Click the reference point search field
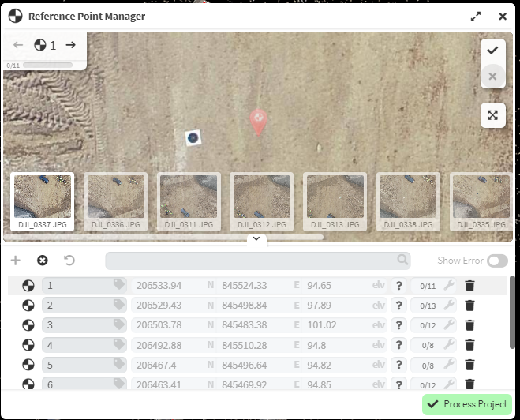 tap(258, 261)
